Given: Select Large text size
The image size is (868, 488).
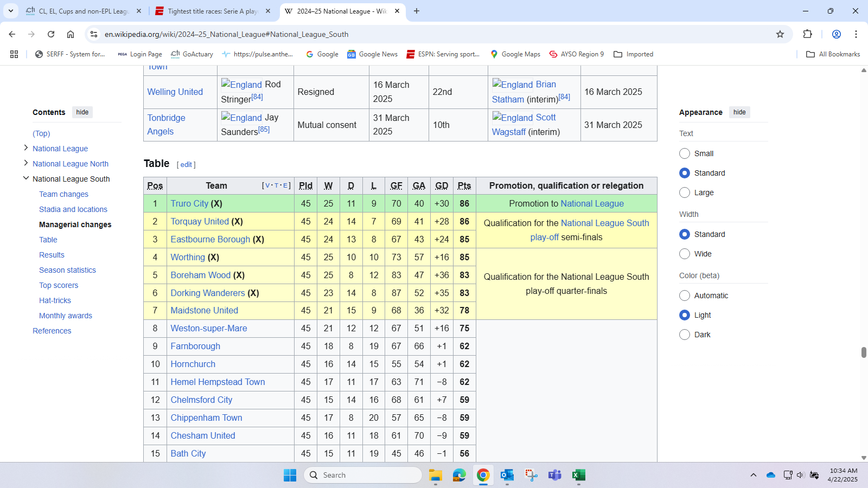Looking at the screenshot, I should point(685,192).
